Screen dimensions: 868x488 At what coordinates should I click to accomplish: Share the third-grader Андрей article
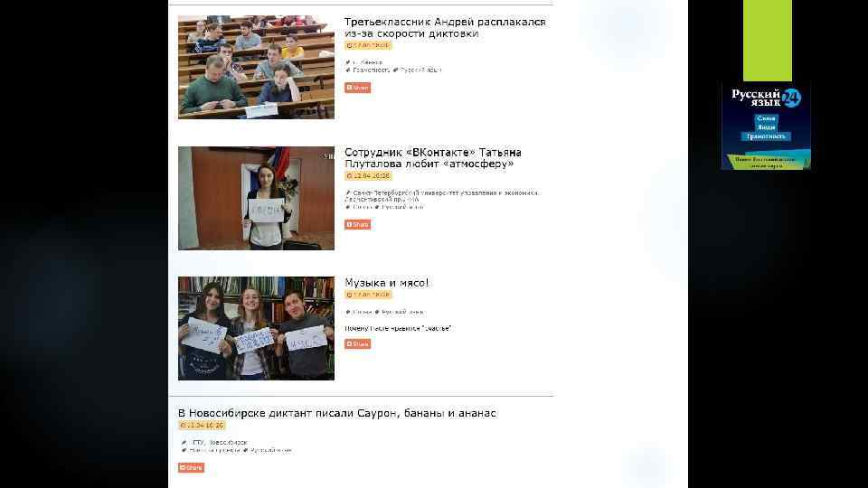(x=358, y=88)
